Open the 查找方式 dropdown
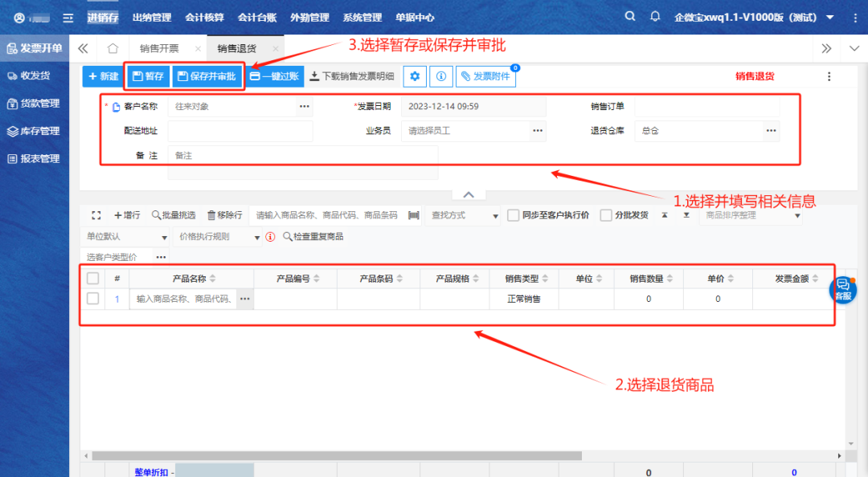This screenshot has width=868, height=477. pyautogui.click(x=464, y=215)
